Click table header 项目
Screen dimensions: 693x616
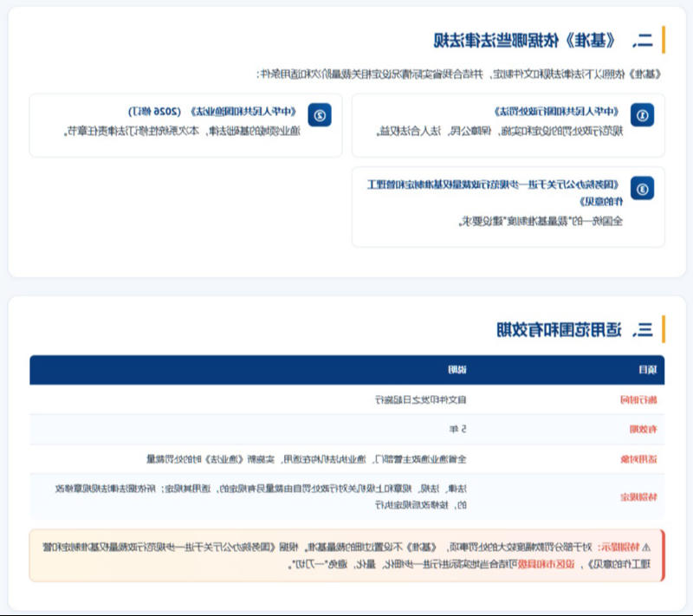click(x=647, y=369)
